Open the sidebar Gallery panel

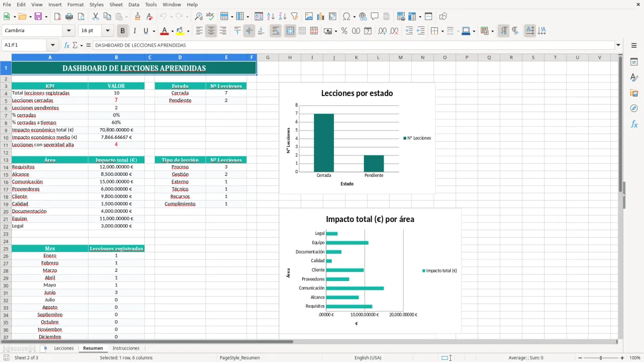[634, 93]
